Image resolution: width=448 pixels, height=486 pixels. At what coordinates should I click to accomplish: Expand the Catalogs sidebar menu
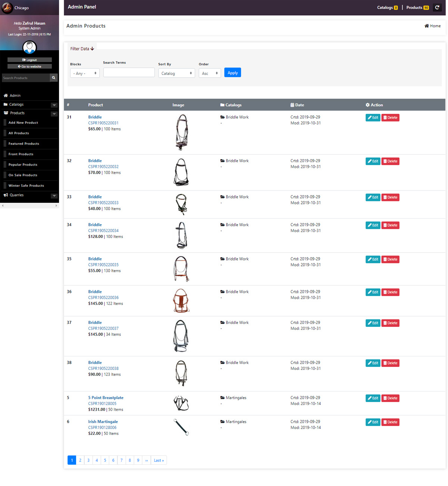pyautogui.click(x=54, y=105)
